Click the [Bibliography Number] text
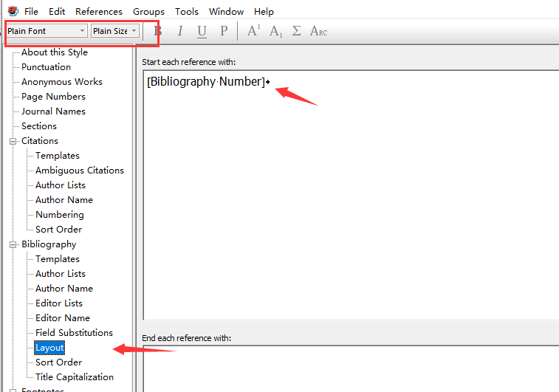The height and width of the screenshot is (392, 559). [206, 82]
